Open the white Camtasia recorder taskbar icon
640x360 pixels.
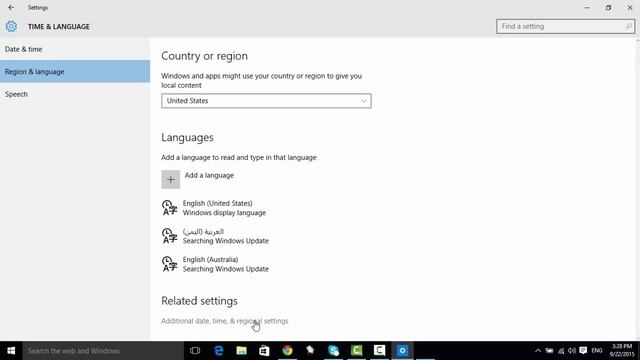[x=379, y=351]
